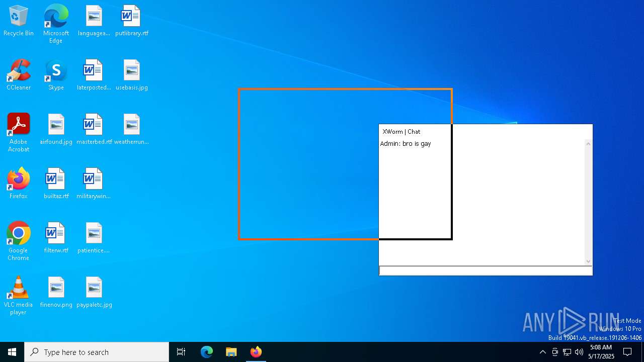Open Firefox from the taskbar
The height and width of the screenshot is (362, 644).
(256, 352)
